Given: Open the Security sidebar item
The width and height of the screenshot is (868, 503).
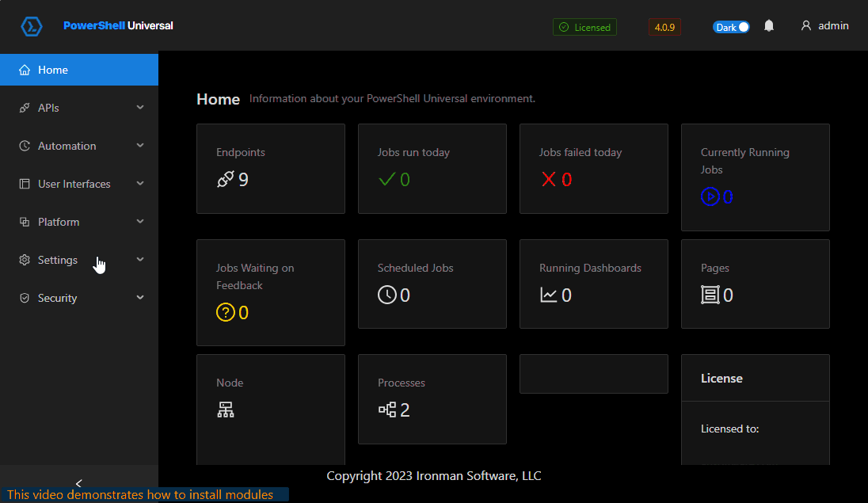Looking at the screenshot, I should click(79, 298).
